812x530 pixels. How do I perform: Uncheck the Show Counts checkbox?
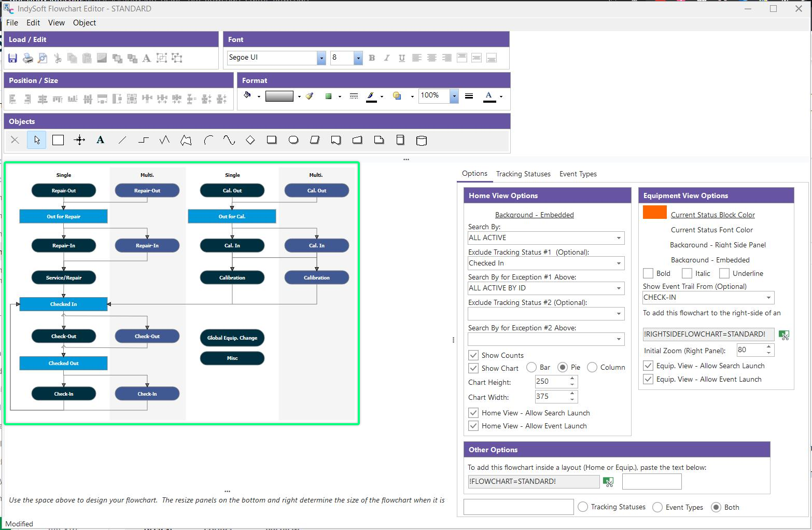(x=473, y=355)
